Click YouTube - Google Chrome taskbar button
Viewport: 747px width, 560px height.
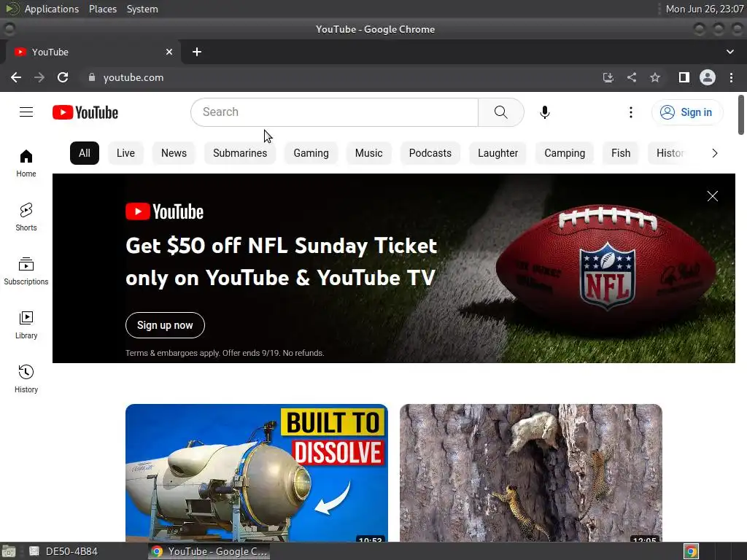pos(209,551)
